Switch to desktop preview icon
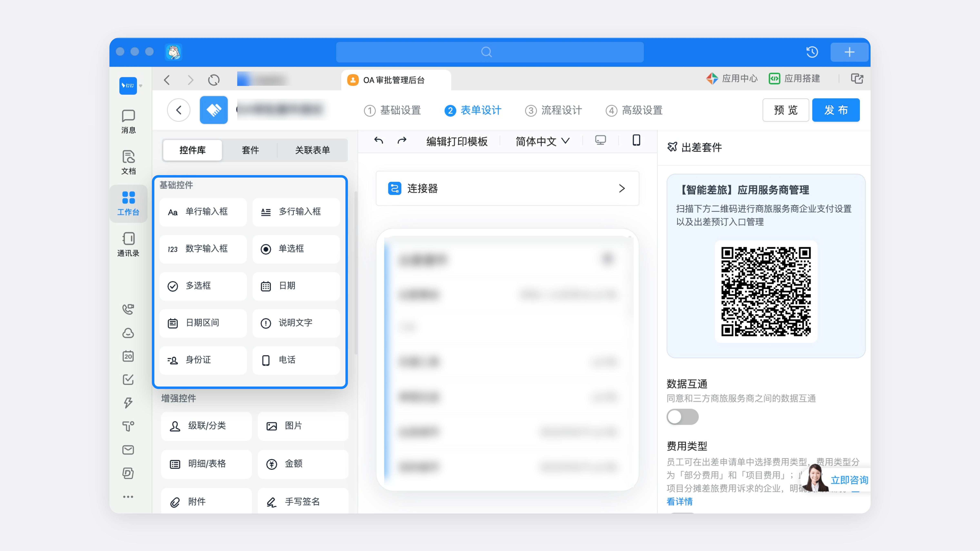The width and height of the screenshot is (980, 551). click(x=600, y=140)
